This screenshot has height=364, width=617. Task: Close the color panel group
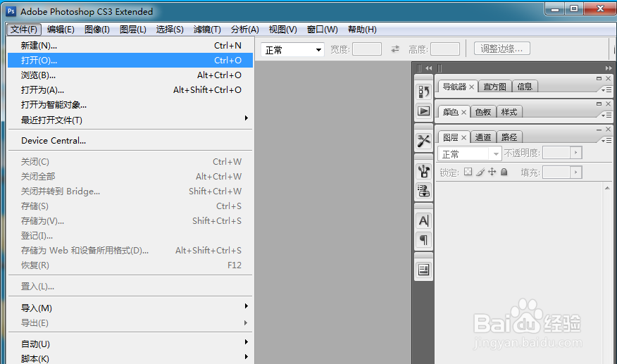click(x=609, y=104)
